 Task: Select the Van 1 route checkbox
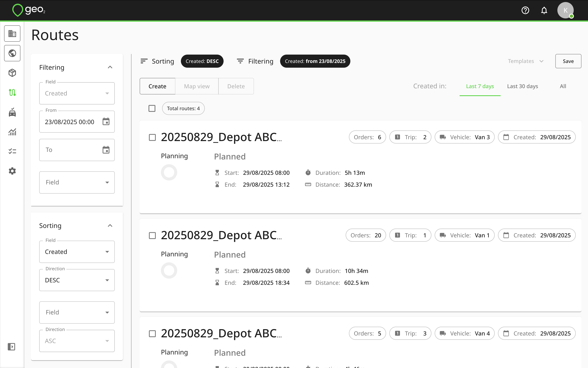[152, 236]
